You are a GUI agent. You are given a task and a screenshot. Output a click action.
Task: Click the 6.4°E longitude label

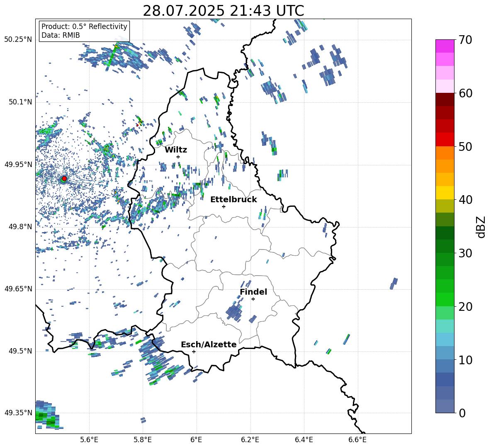click(304, 440)
